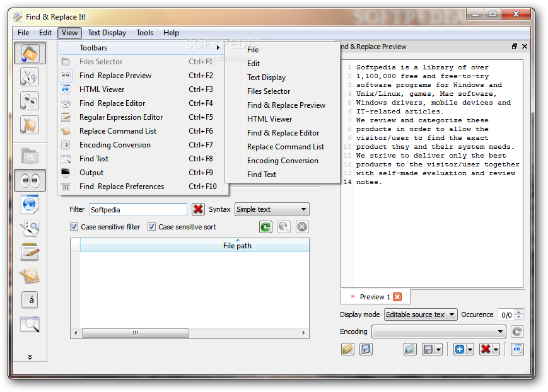Toggle the Find Replace Preview eyes icon in sidebar
The width and height of the screenshot is (548, 392).
point(30,180)
